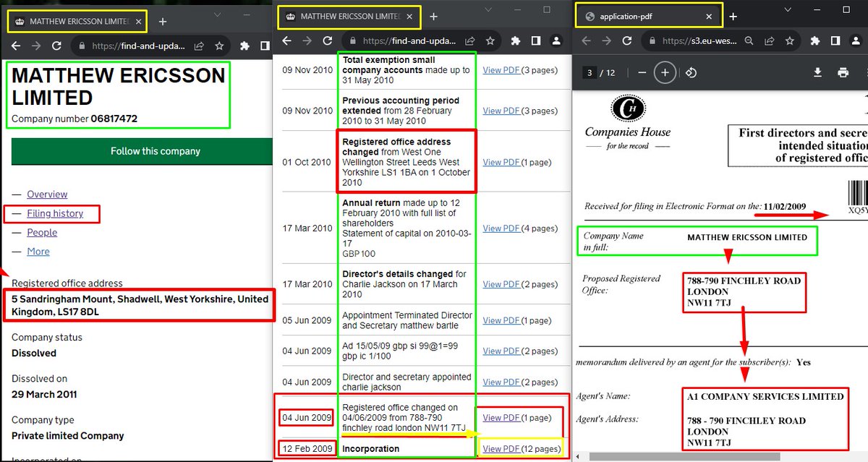
Task: Rotate the PDF document counterclockwise
Action: (691, 72)
